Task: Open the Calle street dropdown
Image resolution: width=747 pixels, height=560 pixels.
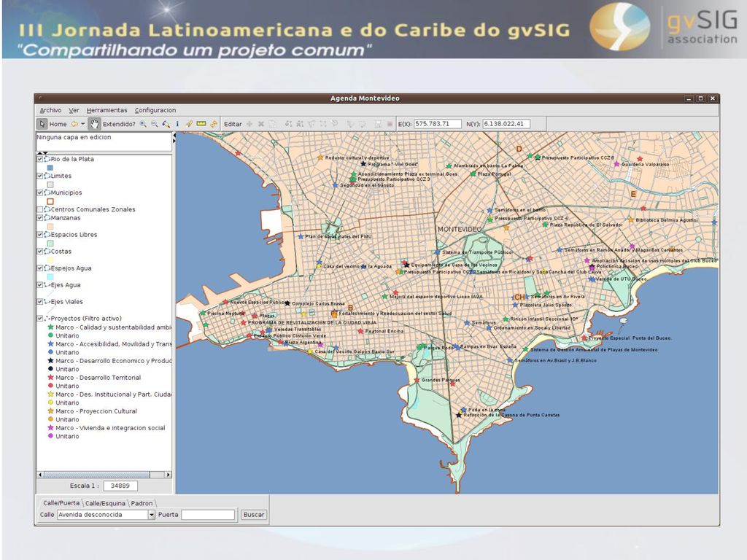Action: (152, 515)
